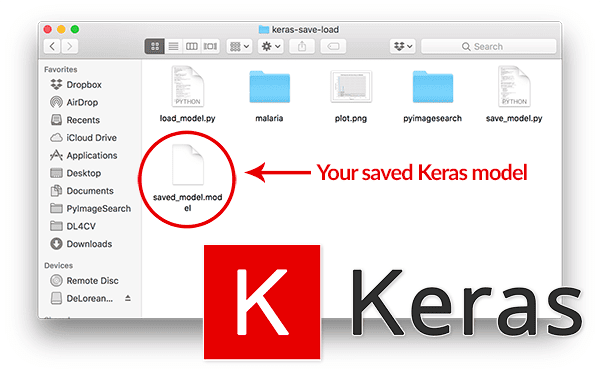Open the Dropbox toolbar dropdown

coord(403,47)
